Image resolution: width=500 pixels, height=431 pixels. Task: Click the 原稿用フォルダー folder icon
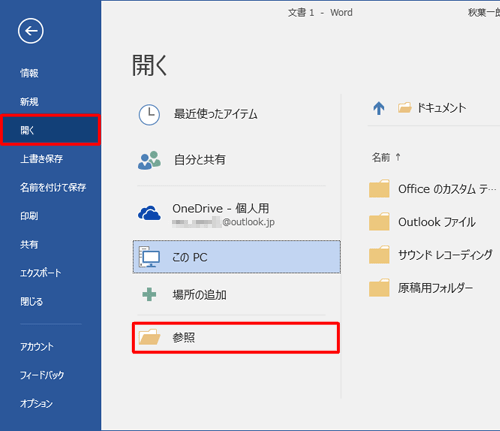coord(379,288)
